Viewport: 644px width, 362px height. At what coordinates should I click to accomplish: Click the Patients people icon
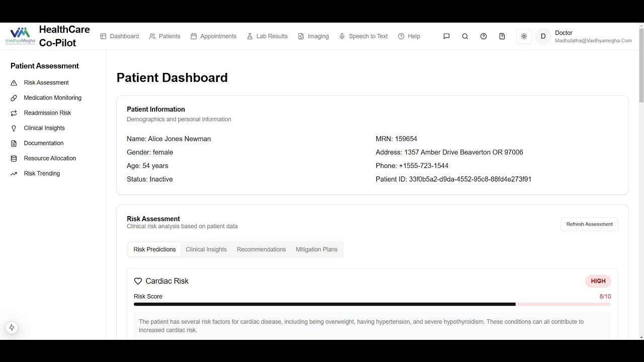[x=152, y=36]
